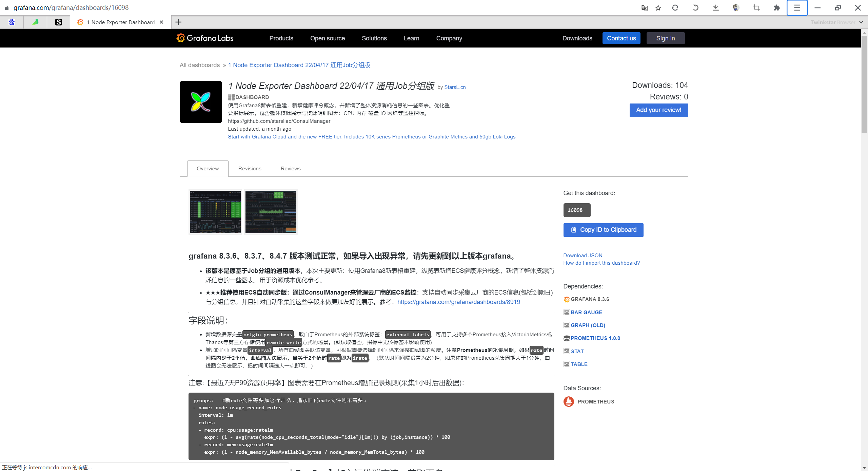Click the Download JSON link
Viewport: 868px width, 471px height.
click(x=583, y=256)
